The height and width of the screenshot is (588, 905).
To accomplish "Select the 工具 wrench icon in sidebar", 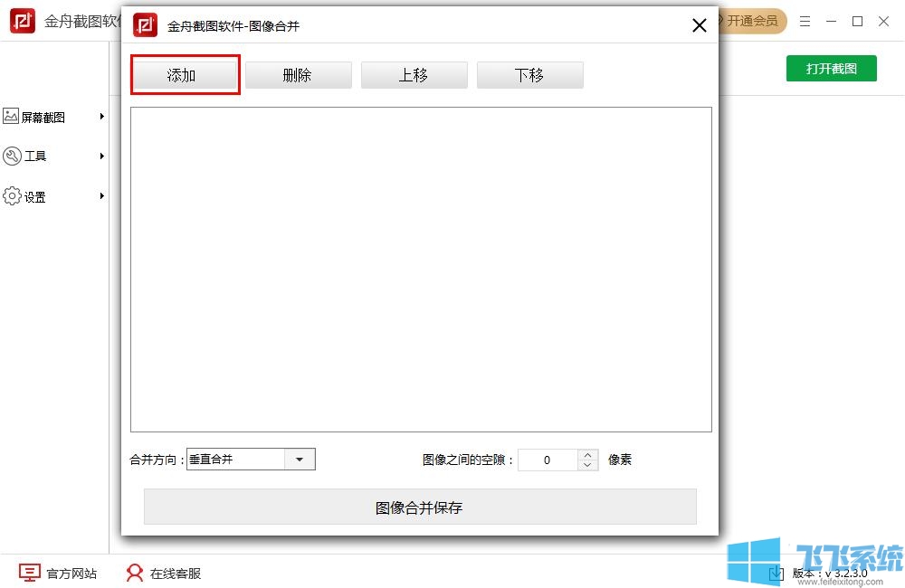I will (x=12, y=156).
